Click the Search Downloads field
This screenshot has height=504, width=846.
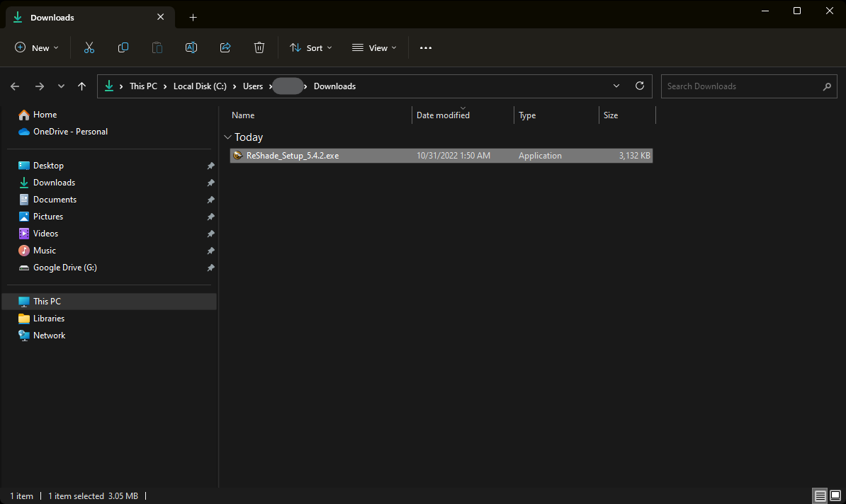pyautogui.click(x=749, y=86)
